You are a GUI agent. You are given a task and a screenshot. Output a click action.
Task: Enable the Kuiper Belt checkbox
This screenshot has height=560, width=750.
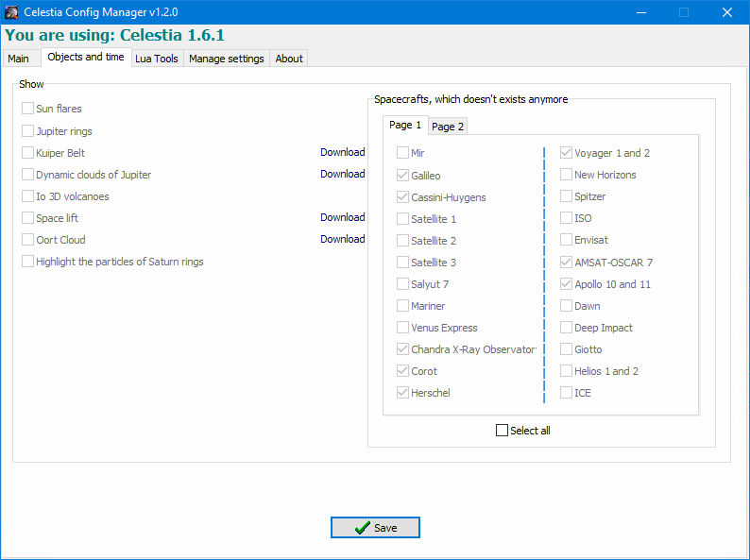point(27,153)
